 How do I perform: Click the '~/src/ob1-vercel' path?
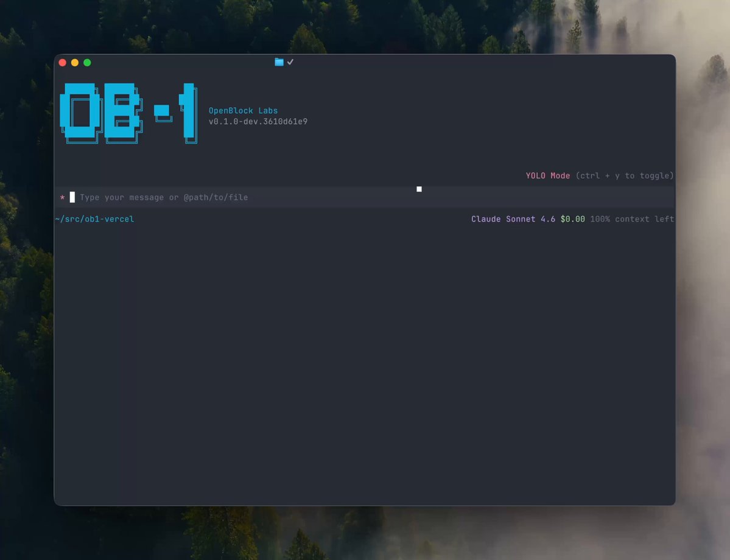94,219
